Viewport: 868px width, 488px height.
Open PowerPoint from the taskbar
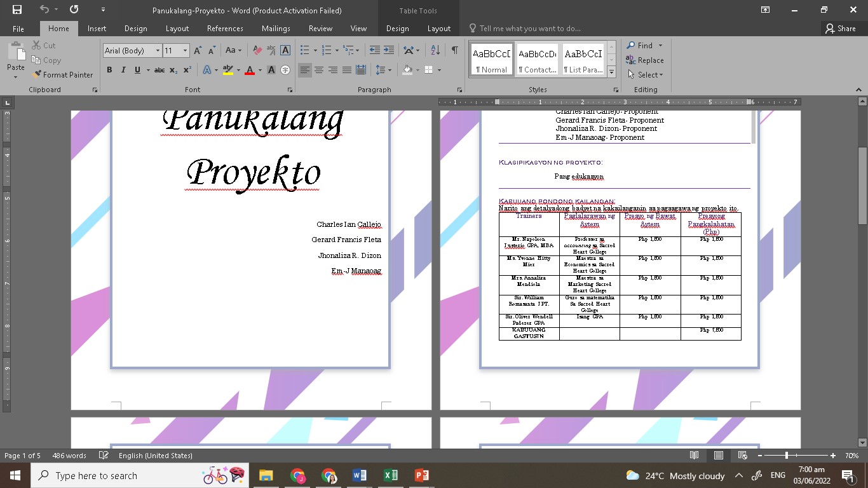421,475
